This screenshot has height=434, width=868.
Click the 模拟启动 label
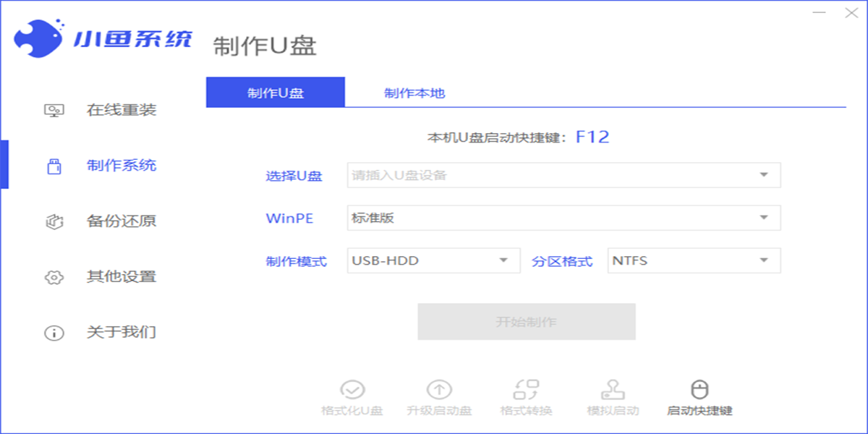[613, 411]
